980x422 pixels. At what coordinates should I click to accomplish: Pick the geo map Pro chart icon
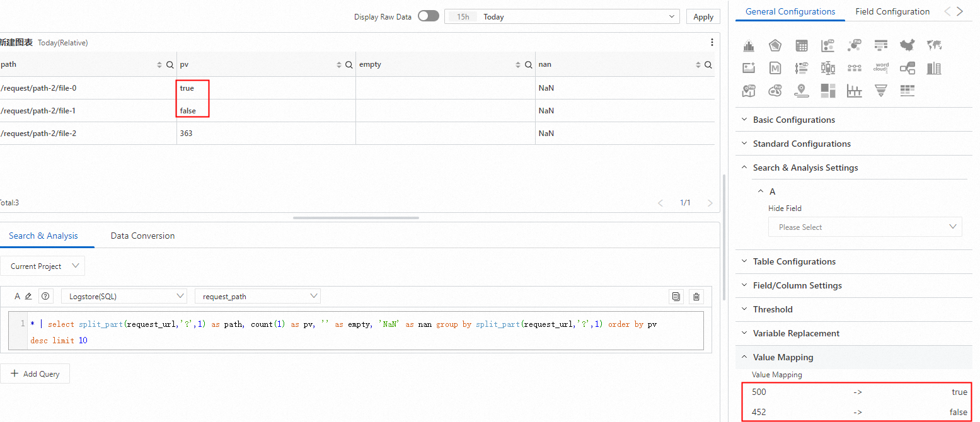(x=749, y=91)
